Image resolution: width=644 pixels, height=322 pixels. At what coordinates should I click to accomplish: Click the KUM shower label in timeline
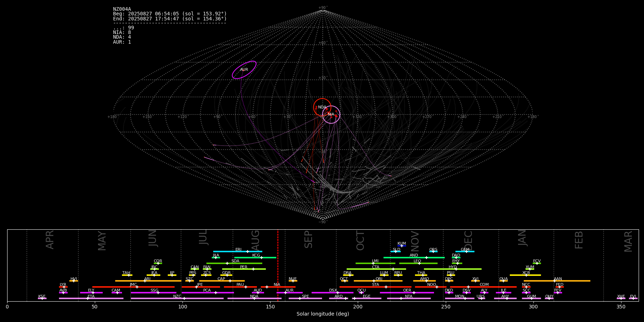(402, 244)
